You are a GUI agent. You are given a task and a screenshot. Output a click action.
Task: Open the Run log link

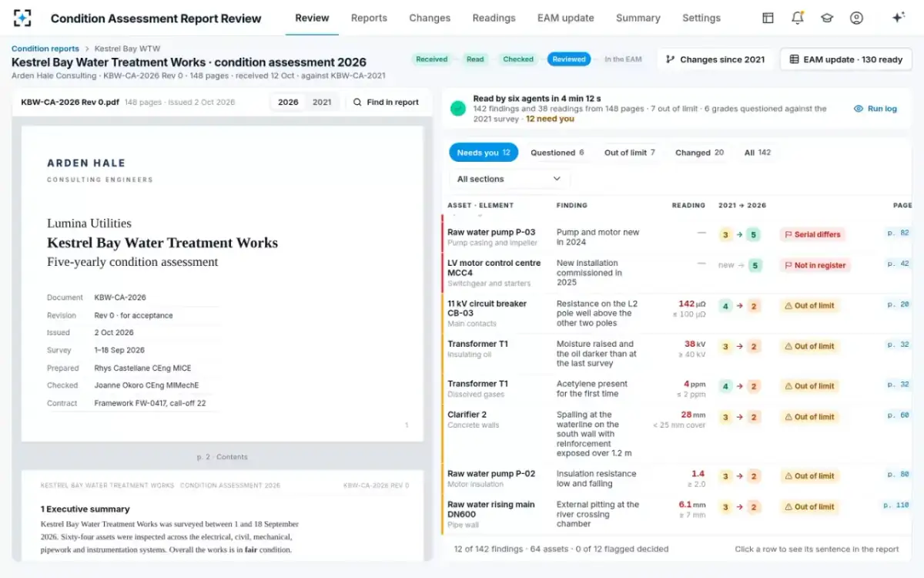875,109
